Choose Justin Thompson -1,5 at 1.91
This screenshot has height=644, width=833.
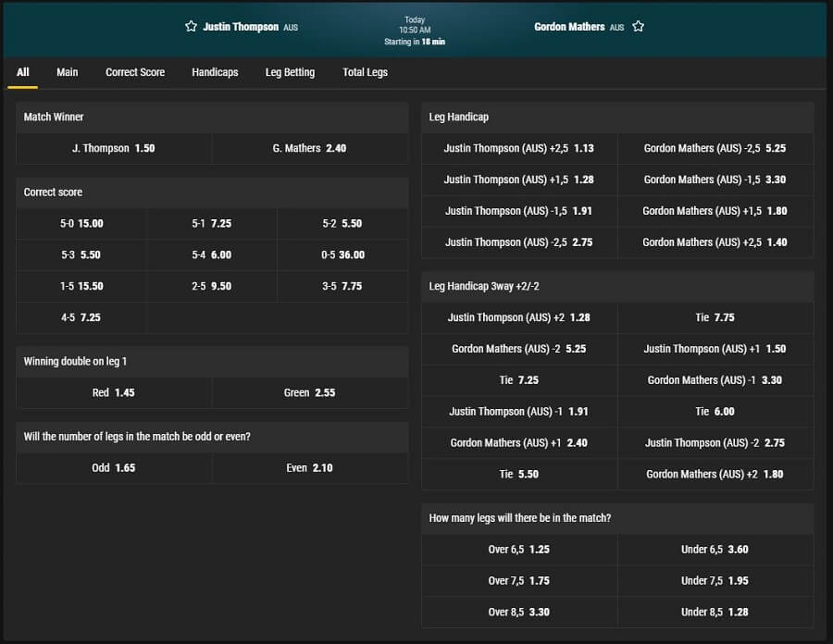pos(519,211)
